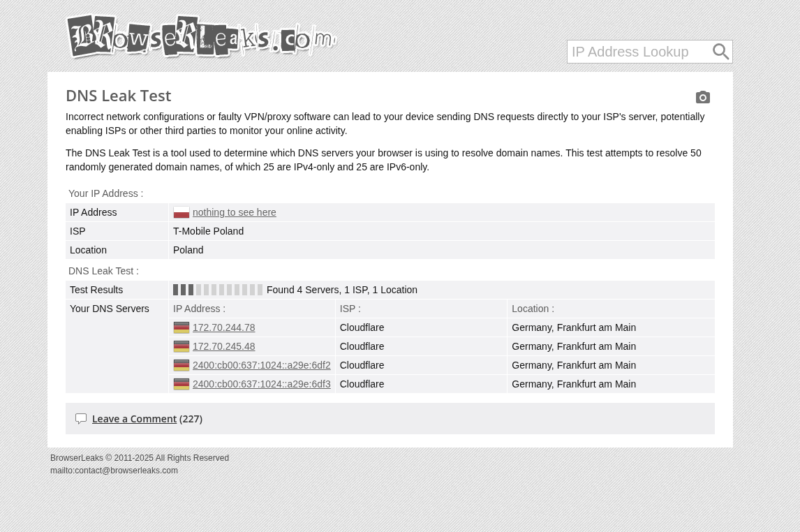Click the German flag beside 172.70.244.78

click(x=182, y=327)
